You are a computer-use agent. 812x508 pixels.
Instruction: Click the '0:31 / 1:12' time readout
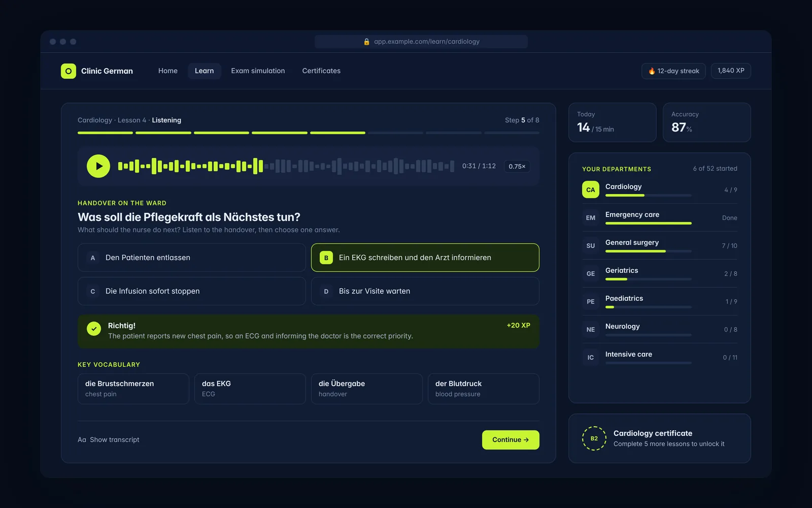click(479, 166)
